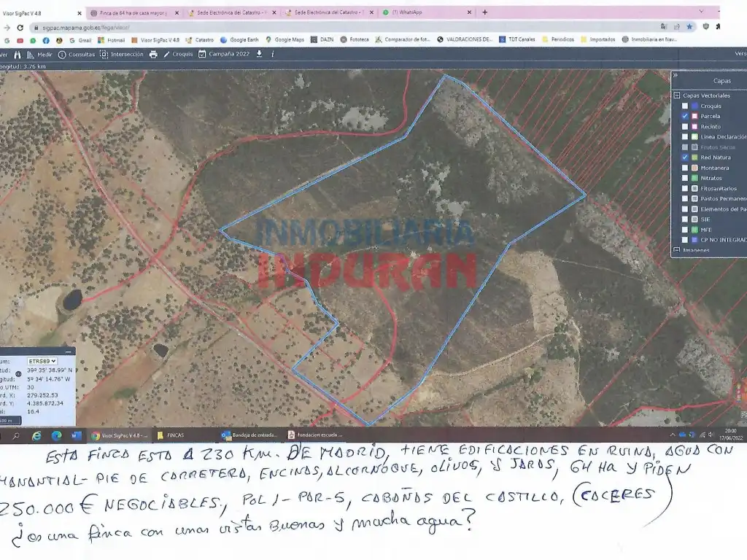Open the Campaña 2022 selector
The width and height of the screenshot is (747, 560).
point(224,54)
